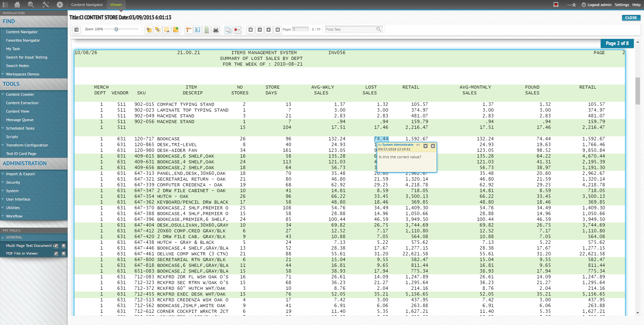Switch to the Content Navigator tab
The width and height of the screenshot is (644, 325).
click(87, 5)
